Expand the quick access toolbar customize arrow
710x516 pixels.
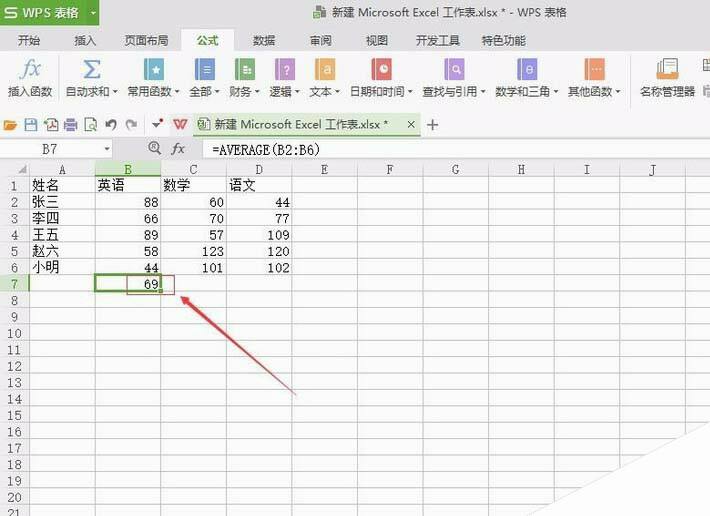click(x=157, y=124)
